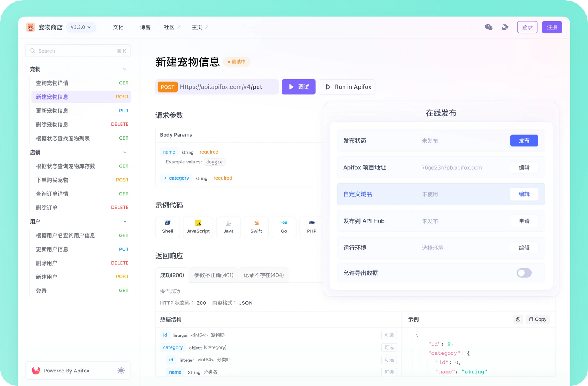The image size is (588, 386).
Task: Collapse the 宠物 section in the sidebar
Action: (125, 69)
